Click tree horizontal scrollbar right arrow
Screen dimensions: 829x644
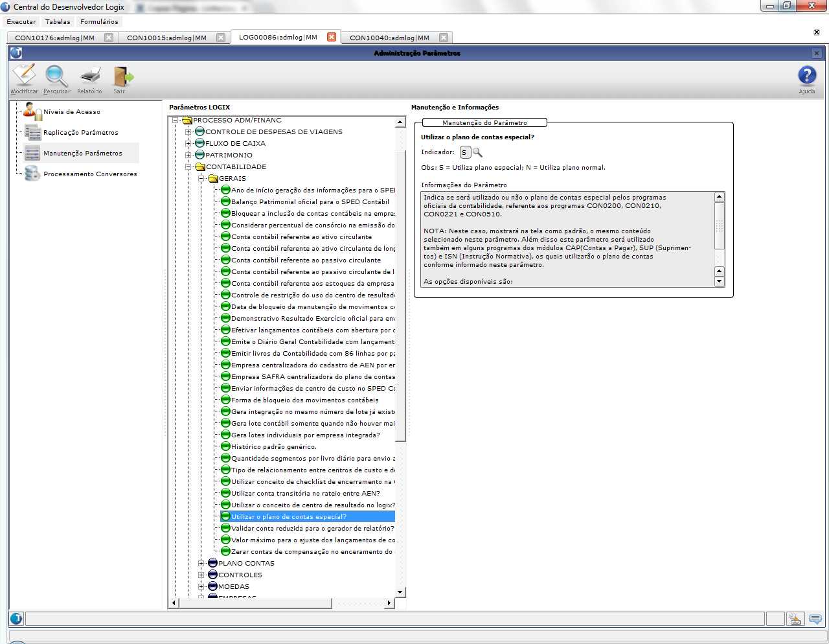click(x=389, y=603)
